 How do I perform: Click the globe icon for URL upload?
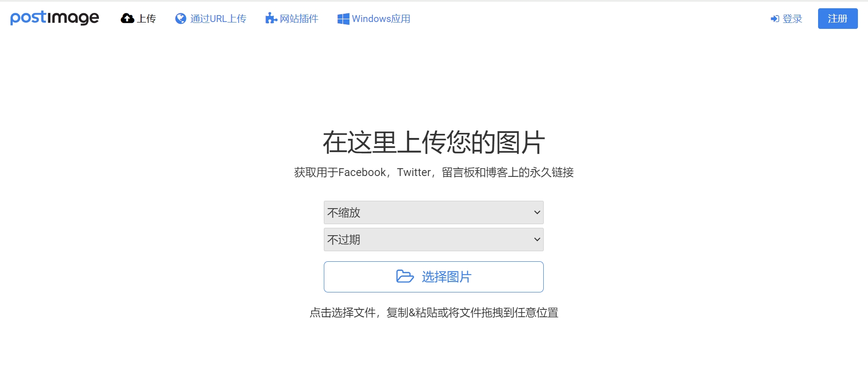coord(181,18)
